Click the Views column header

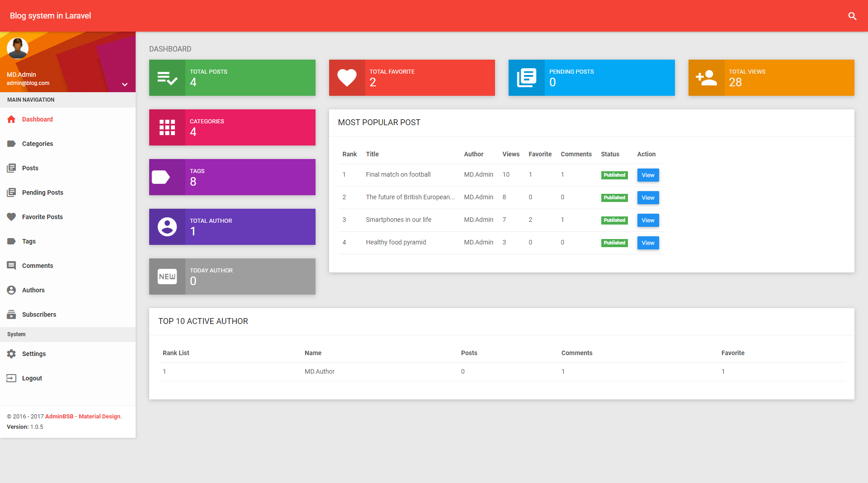pos(511,154)
